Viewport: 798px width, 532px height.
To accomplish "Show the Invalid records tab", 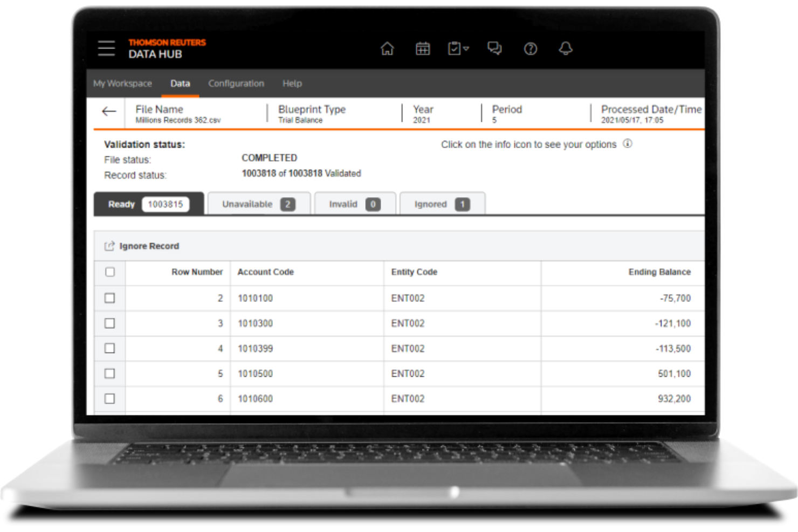I will (355, 204).
